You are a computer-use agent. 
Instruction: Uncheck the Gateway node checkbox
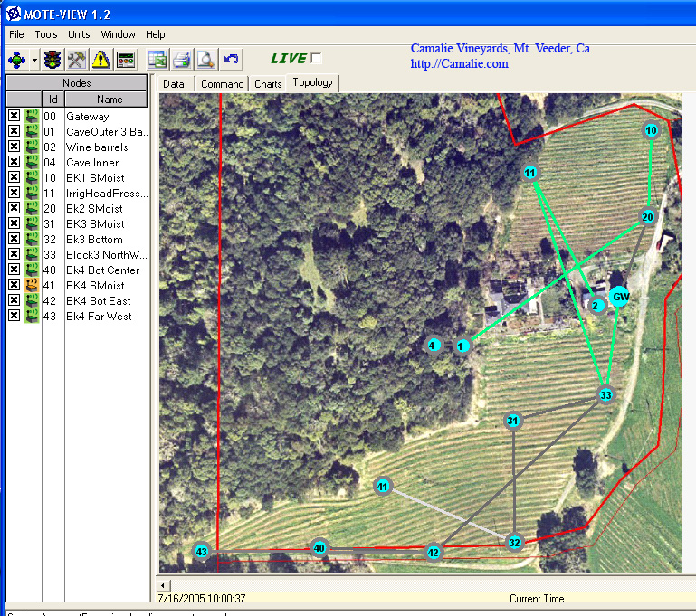14,117
